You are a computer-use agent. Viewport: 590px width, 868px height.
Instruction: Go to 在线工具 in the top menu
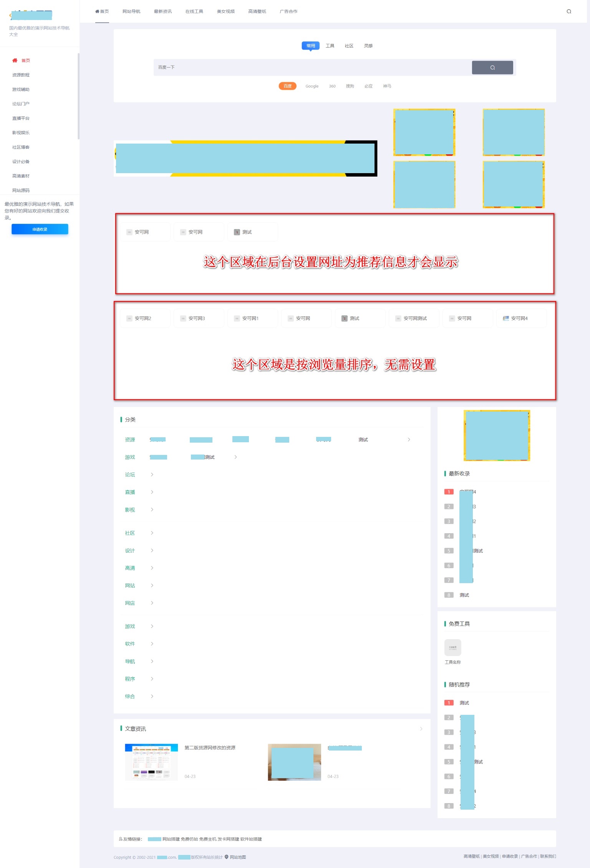194,12
